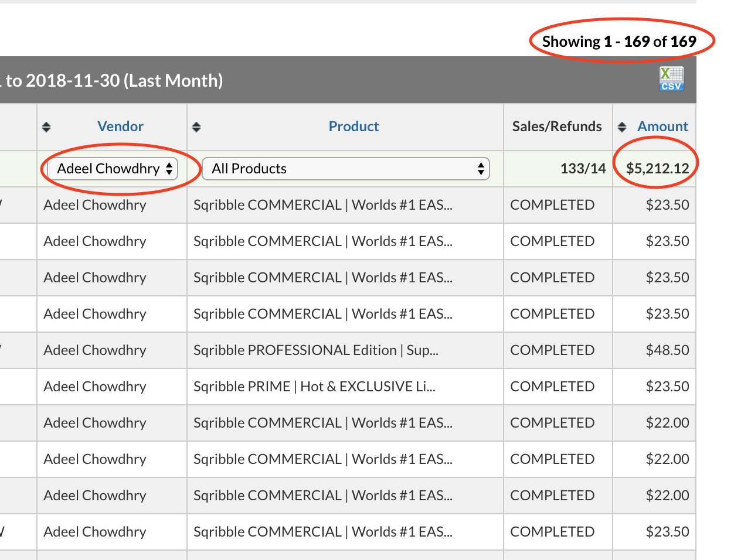Click COMPLETED status in the $48.50 row

(x=552, y=350)
